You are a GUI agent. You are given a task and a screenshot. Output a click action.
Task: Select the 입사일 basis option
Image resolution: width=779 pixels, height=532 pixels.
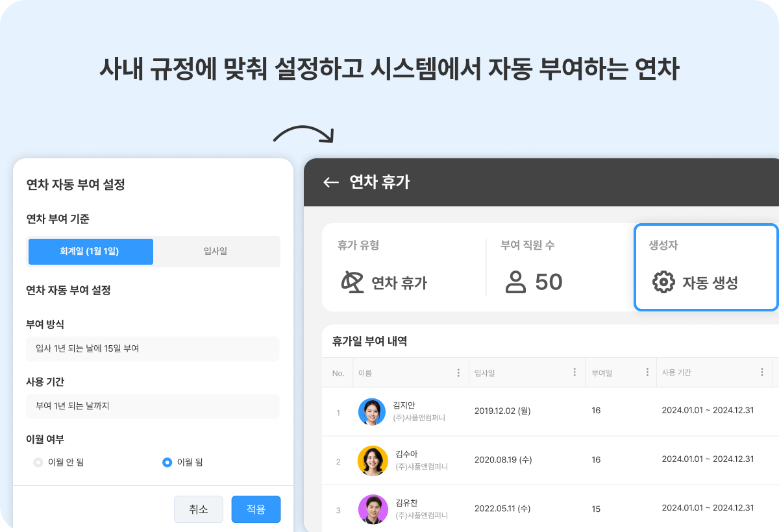click(216, 252)
